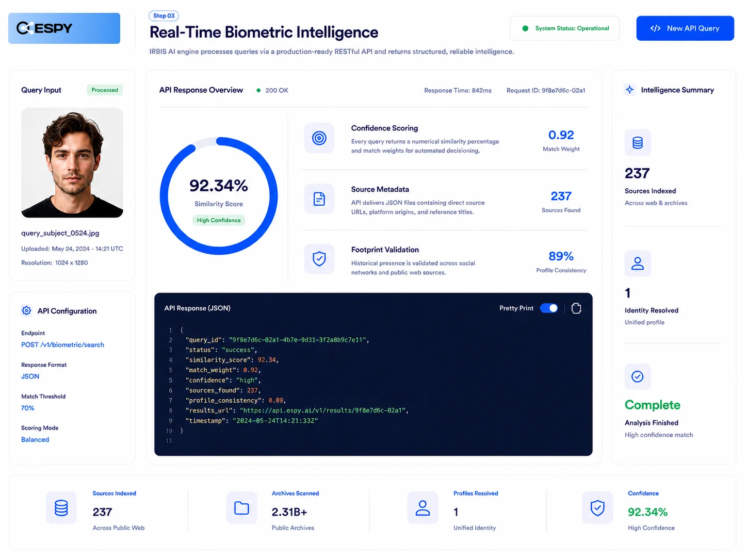Click the checkmark icon above Complete
This screenshot has height=560, width=747.
tap(638, 376)
